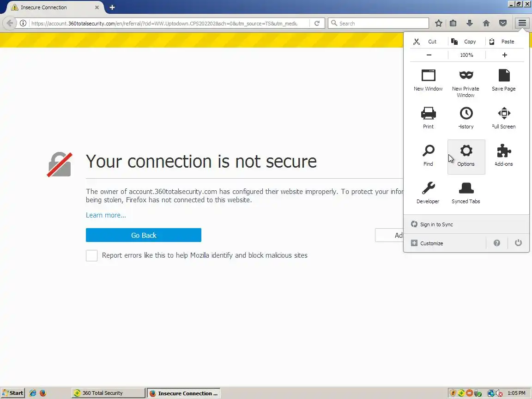This screenshot has width=532, height=399.
Task: Click the partially visible Advanced button
Action: [x=389, y=235]
